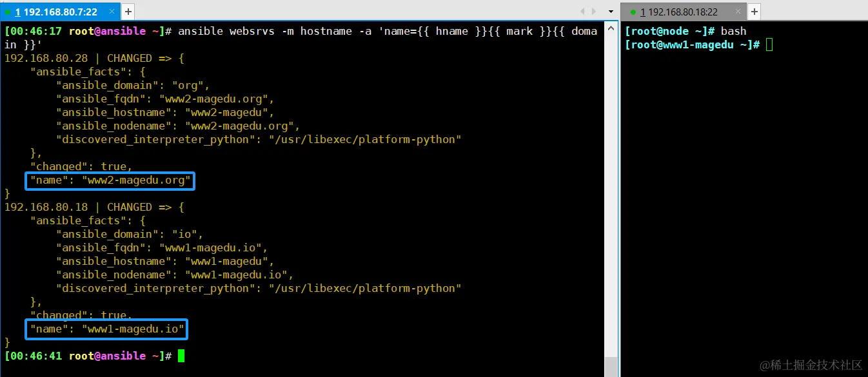Switch to the 192.168.80.7:22 session tab
Screen dimensions: 868x377
click(x=60, y=11)
